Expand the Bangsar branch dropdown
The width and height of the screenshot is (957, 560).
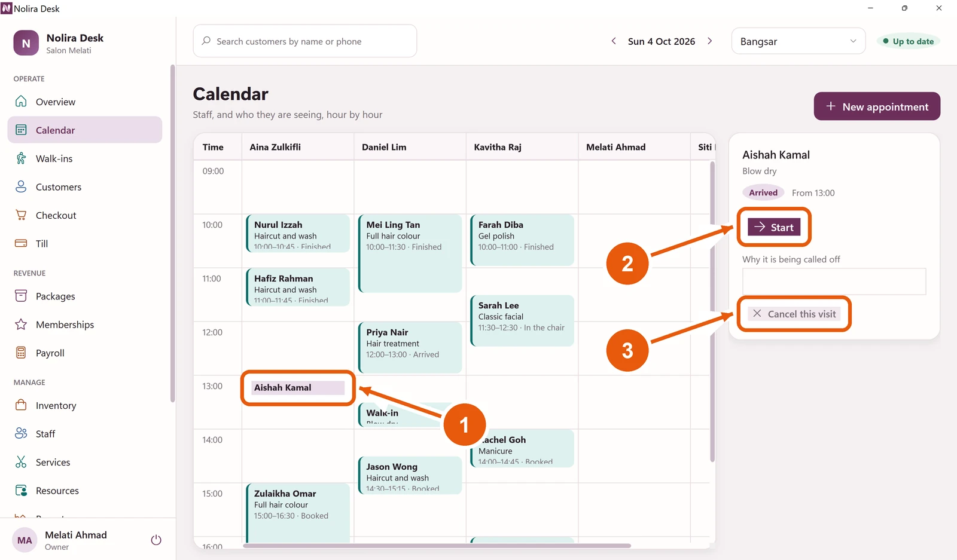798,41
